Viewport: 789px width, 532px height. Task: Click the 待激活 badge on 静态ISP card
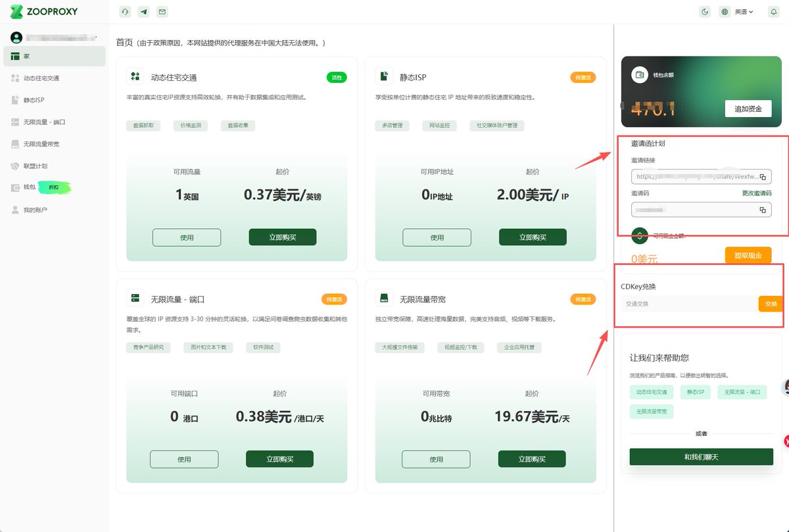click(x=583, y=78)
